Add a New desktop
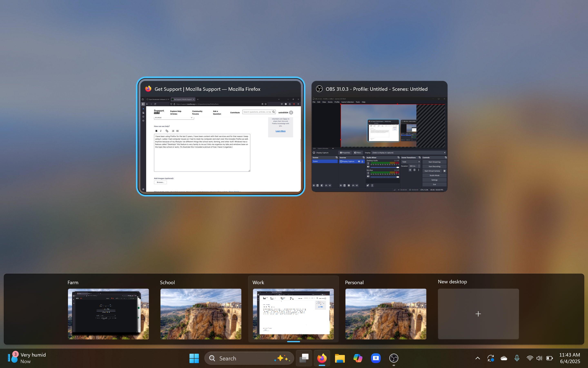 478,314
